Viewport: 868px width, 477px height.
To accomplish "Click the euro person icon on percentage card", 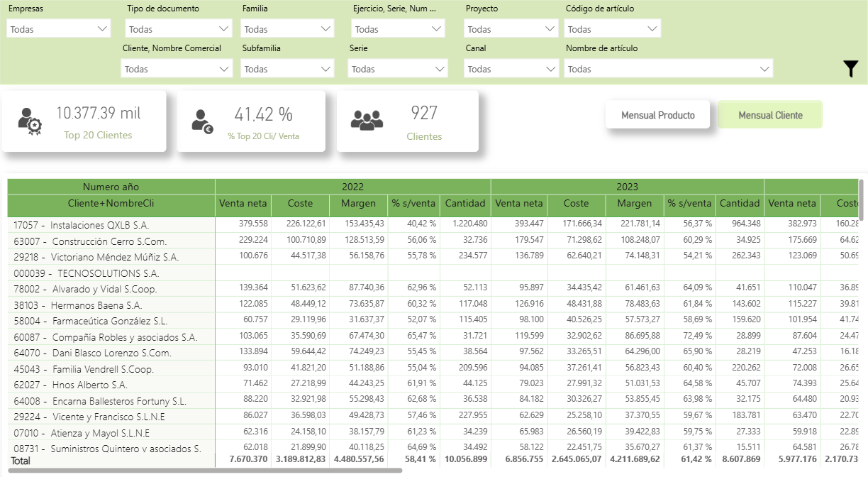I will [x=202, y=121].
